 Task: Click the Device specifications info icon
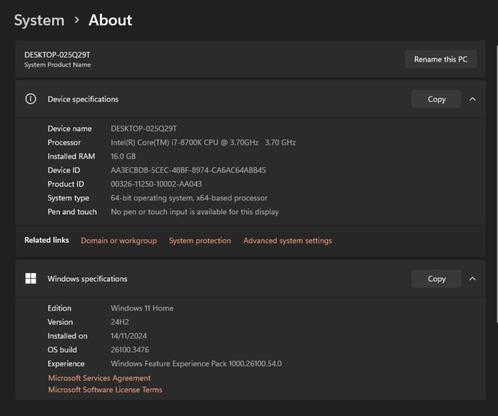click(31, 99)
